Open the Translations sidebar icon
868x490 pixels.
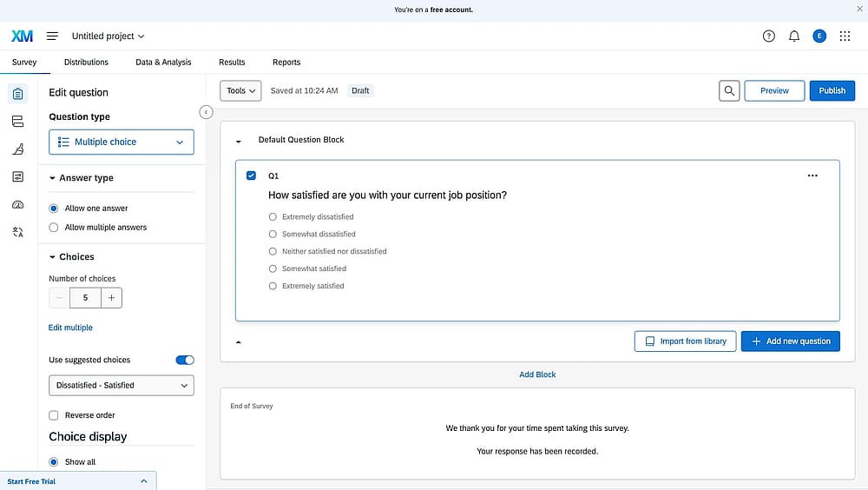coord(17,232)
